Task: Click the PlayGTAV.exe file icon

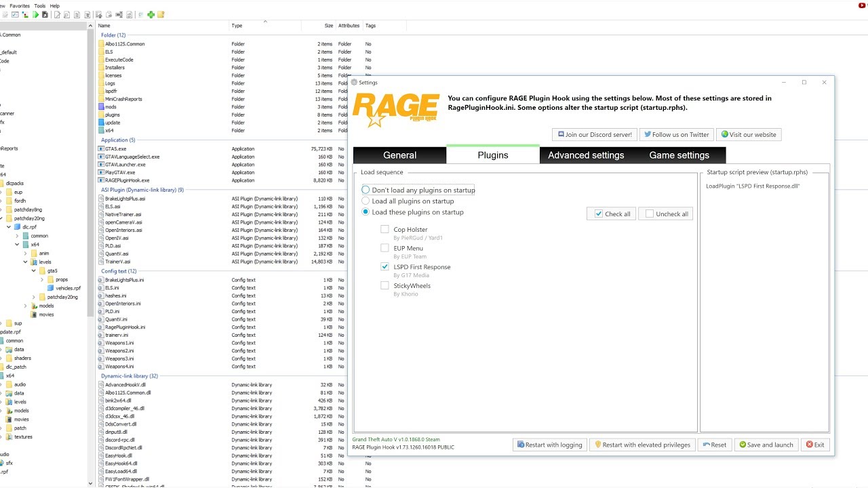Action: tap(101, 172)
